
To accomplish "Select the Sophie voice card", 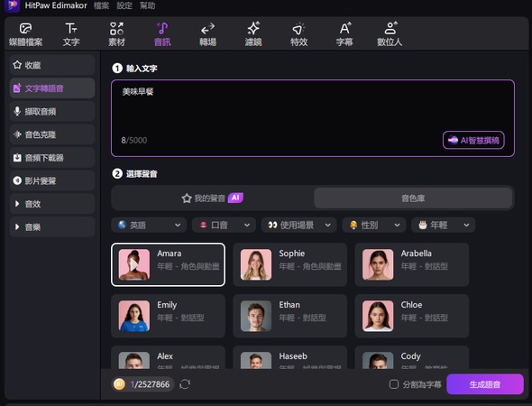I will click(x=290, y=264).
